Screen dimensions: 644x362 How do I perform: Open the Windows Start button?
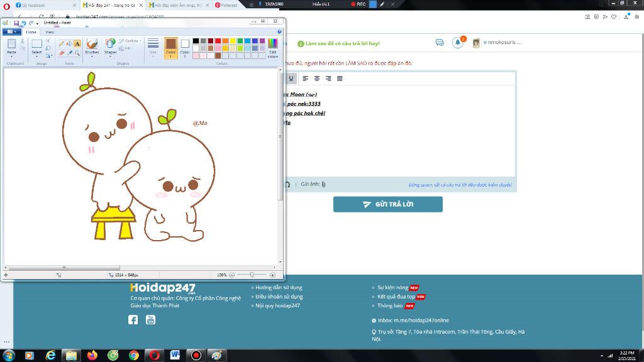click(x=9, y=356)
